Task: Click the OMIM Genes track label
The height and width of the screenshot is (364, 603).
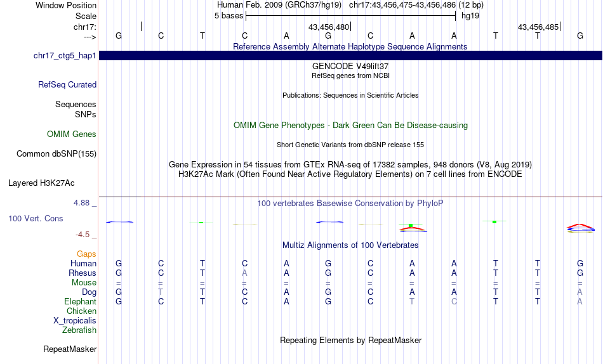Action: 72,134
